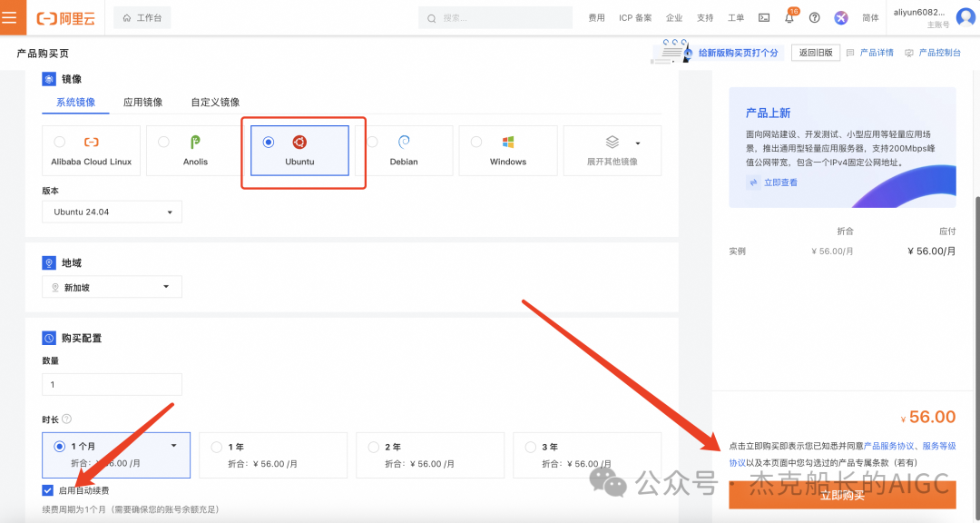Expand 展开其他镜像 other images
The width and height of the screenshot is (980, 523).
[x=612, y=151]
